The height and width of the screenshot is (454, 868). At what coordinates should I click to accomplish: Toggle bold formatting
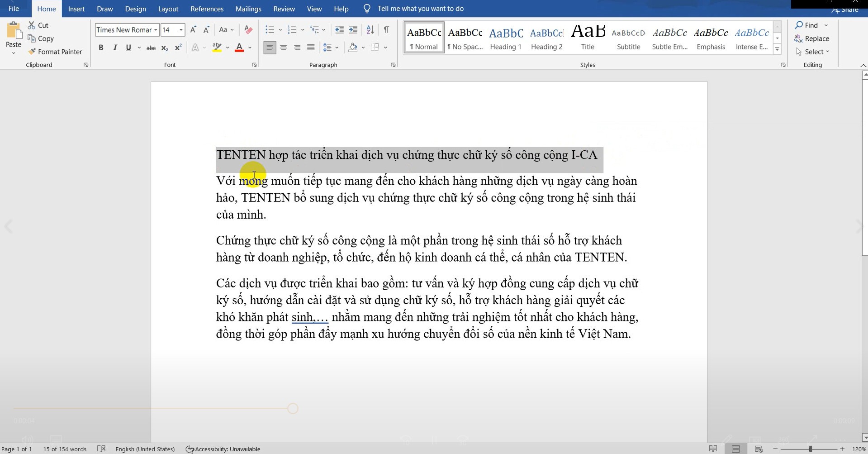pos(101,48)
